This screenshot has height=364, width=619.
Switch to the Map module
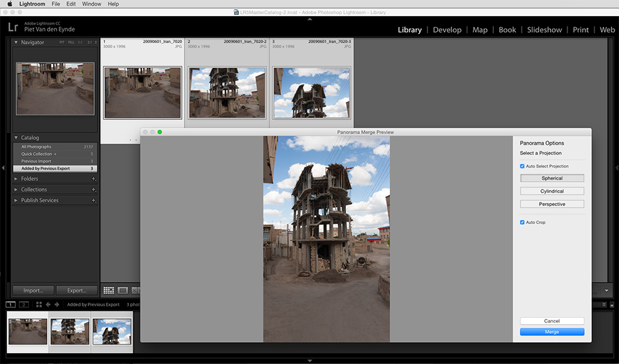coord(480,30)
